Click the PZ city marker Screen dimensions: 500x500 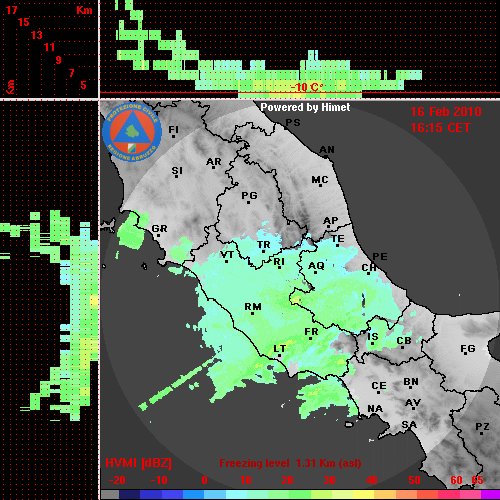(482, 428)
